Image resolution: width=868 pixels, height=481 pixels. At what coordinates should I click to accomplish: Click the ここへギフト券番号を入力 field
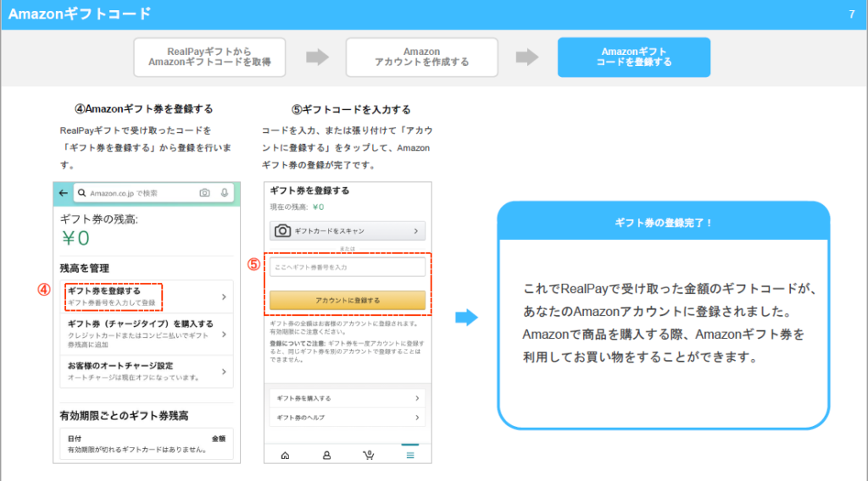tap(348, 267)
